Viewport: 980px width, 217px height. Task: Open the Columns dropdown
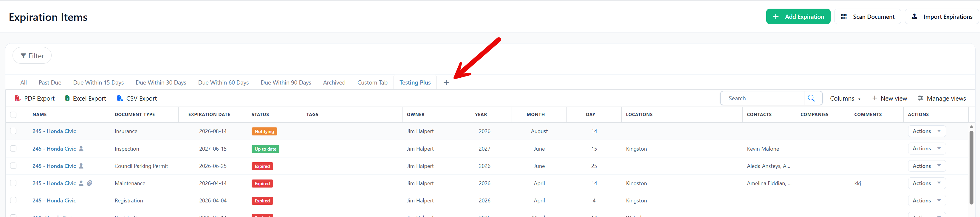click(x=845, y=99)
